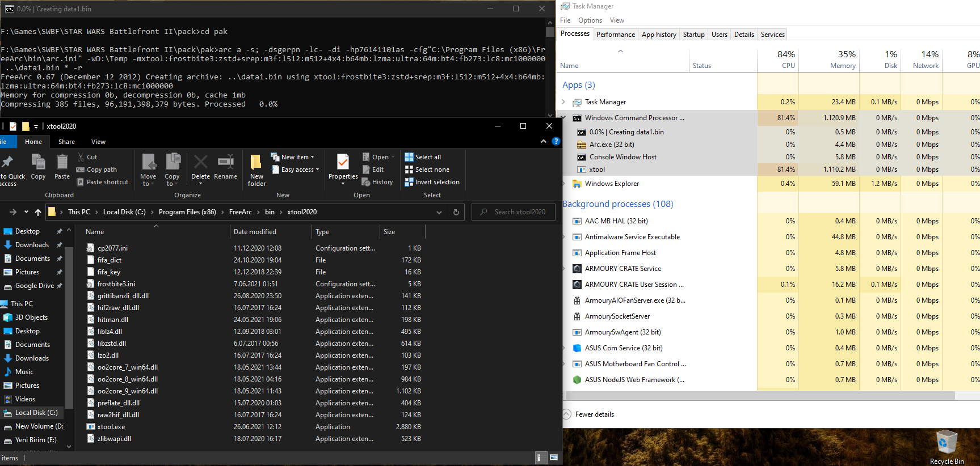Choose Paste shortcut in the ribbon
The image size is (980, 466).
click(103, 182)
